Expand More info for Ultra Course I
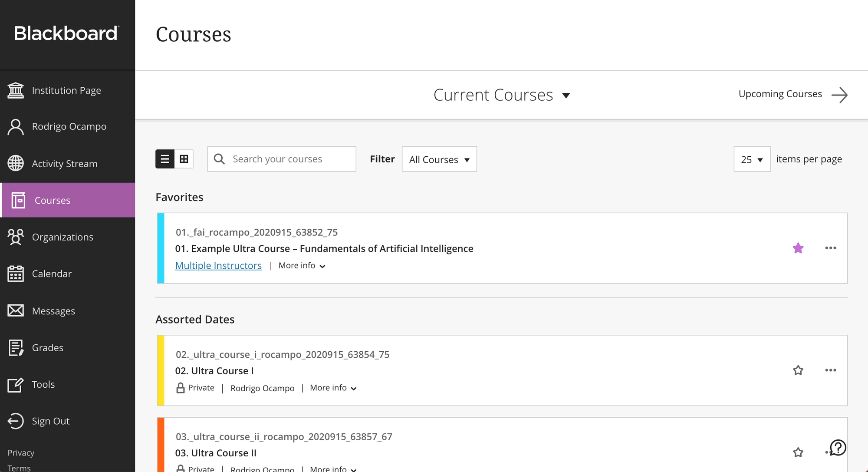Screen dimensions: 868x472 [x=333, y=388]
